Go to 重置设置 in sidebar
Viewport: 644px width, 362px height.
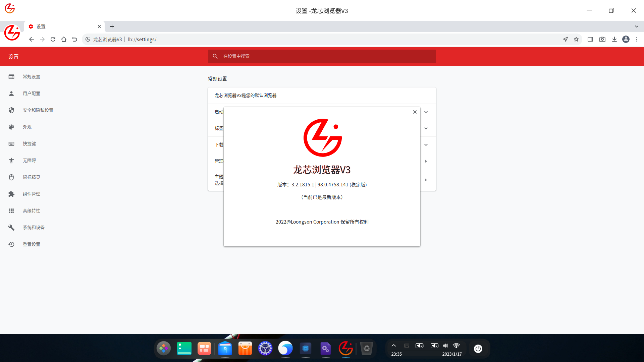click(32, 244)
